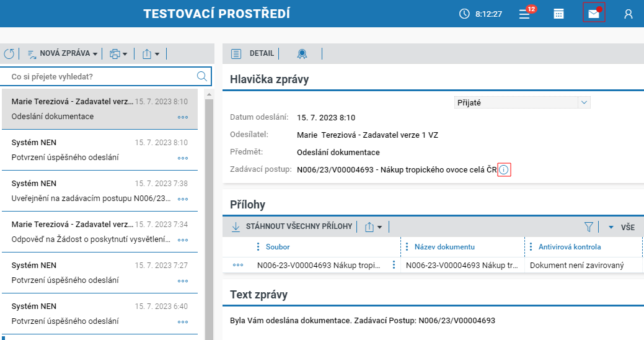Viewport: 644px width, 340px height.
Task: Click VŠE filter label
Action: tap(627, 227)
